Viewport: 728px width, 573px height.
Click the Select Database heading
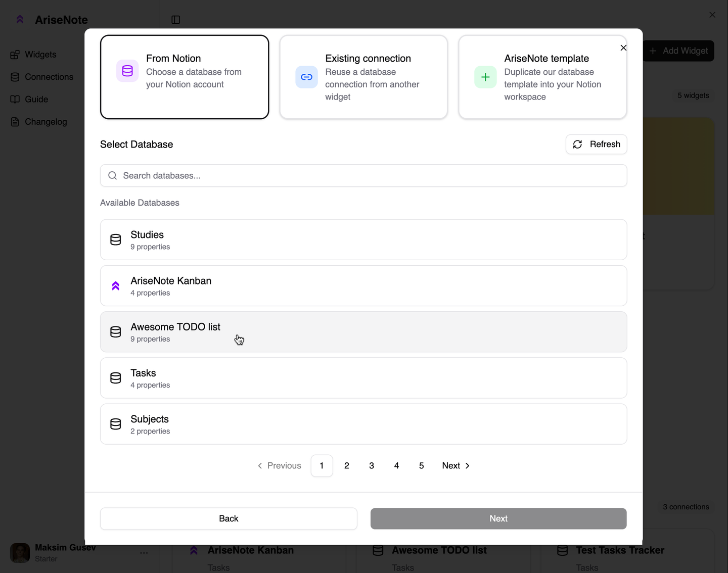tap(136, 145)
